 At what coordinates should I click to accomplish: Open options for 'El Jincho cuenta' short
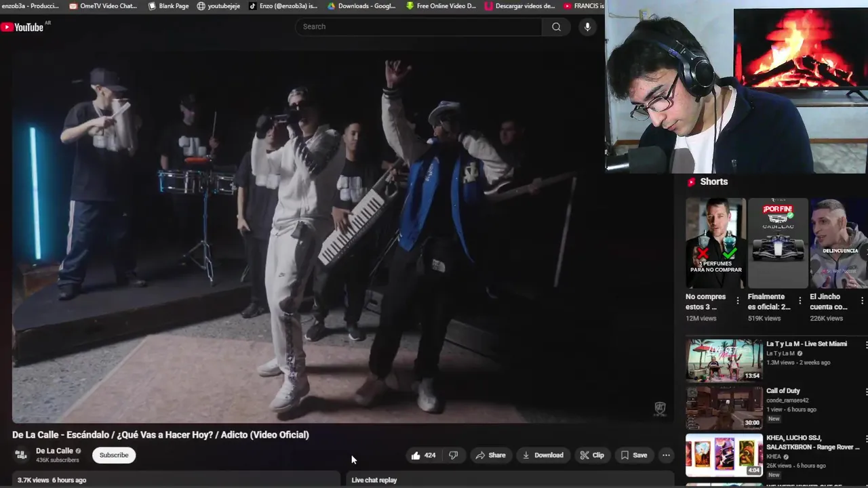click(863, 301)
